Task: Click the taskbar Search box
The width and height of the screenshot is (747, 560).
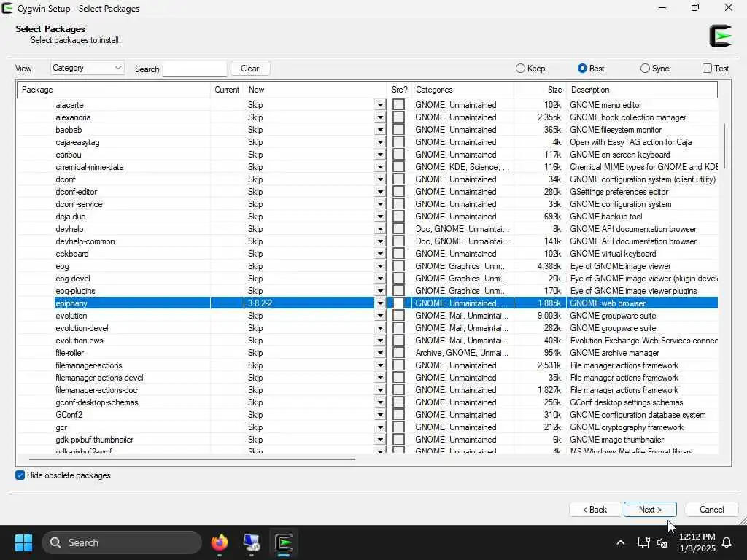Action: pyautogui.click(x=122, y=542)
